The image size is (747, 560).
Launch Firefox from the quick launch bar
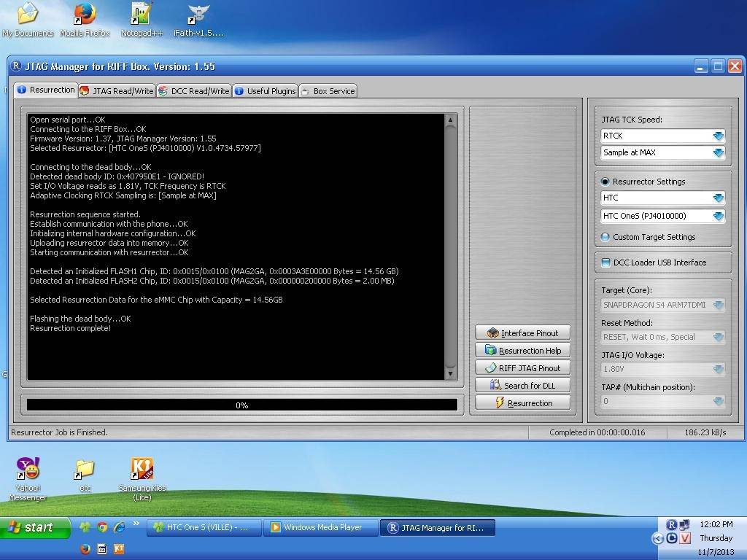tap(85, 549)
